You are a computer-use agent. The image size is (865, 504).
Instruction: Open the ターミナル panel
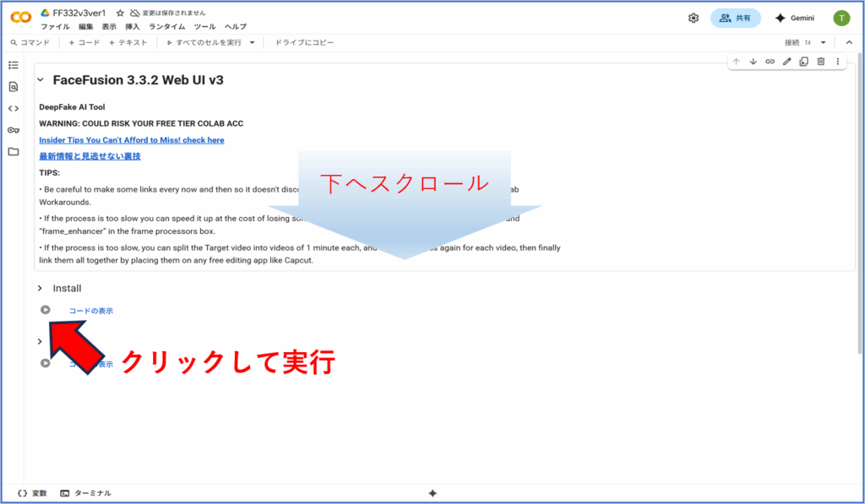pos(85,493)
